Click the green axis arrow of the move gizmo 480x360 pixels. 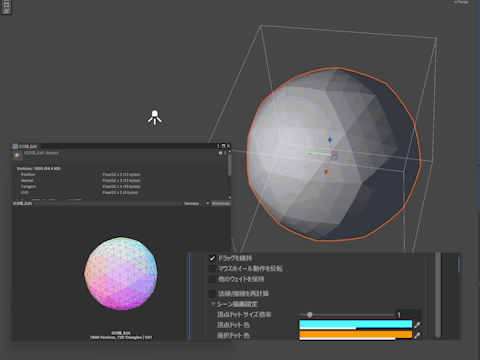point(309,153)
